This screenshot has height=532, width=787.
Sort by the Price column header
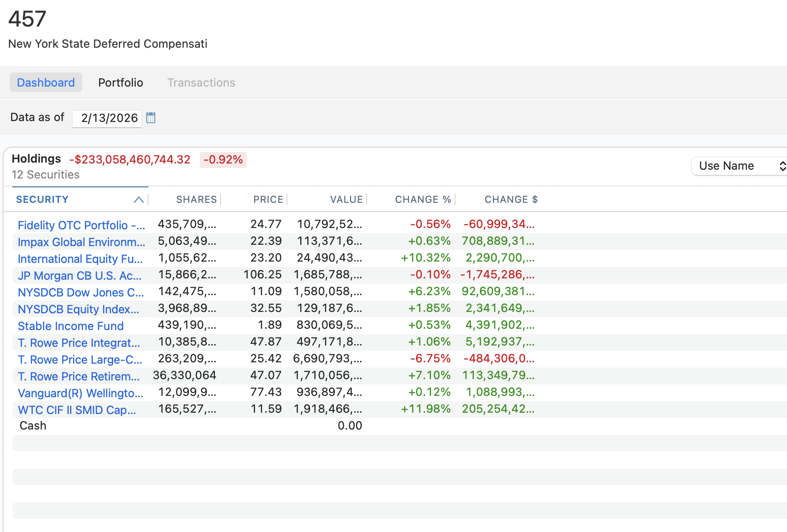pyautogui.click(x=268, y=200)
